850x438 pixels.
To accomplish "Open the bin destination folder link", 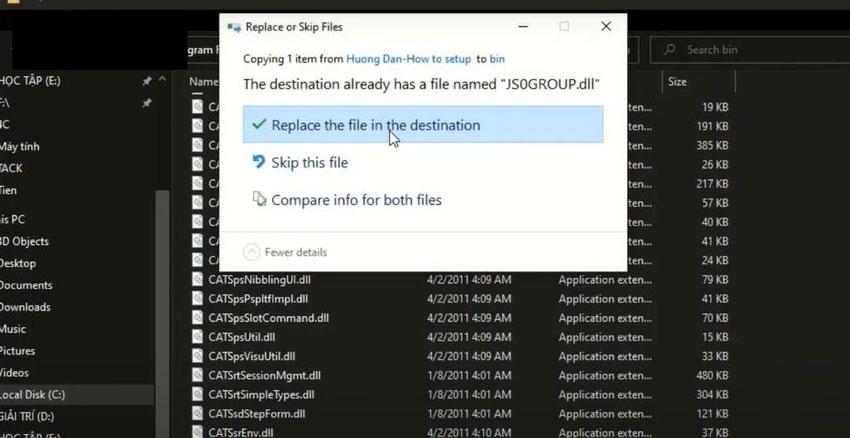I will tap(497, 59).
